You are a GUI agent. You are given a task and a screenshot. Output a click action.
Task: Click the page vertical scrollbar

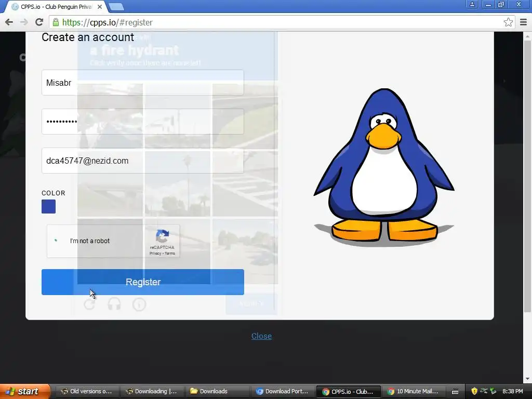point(527,177)
